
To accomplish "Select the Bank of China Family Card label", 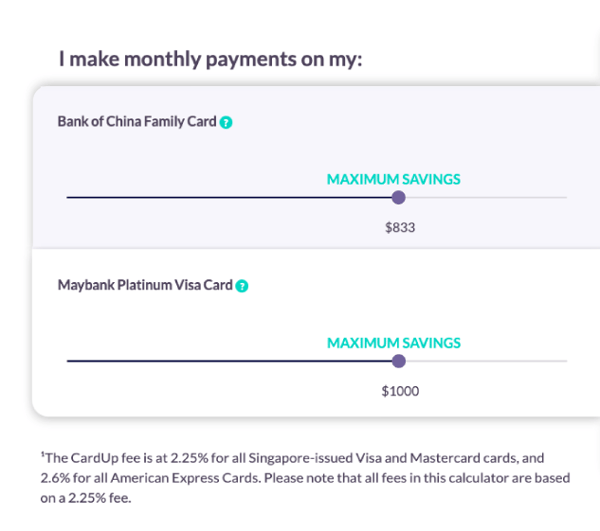I will 137,123.
